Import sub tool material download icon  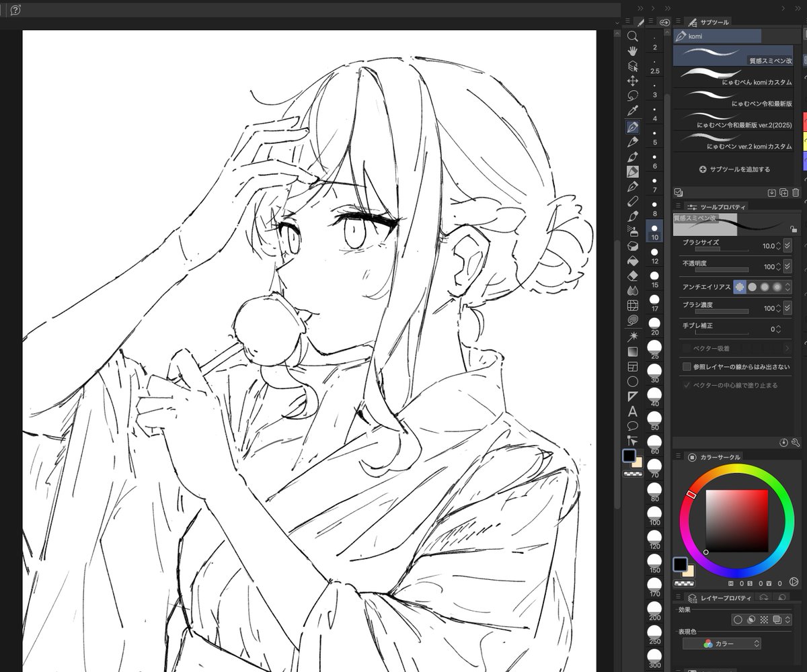[772, 193]
